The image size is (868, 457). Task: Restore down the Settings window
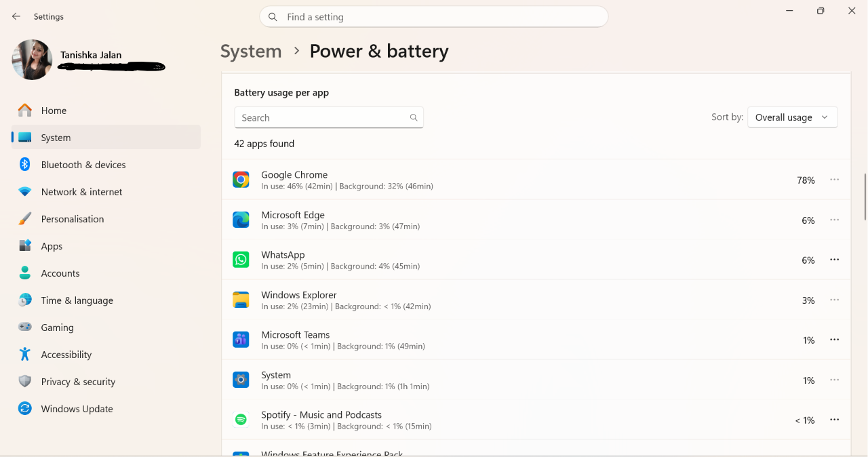(x=821, y=11)
